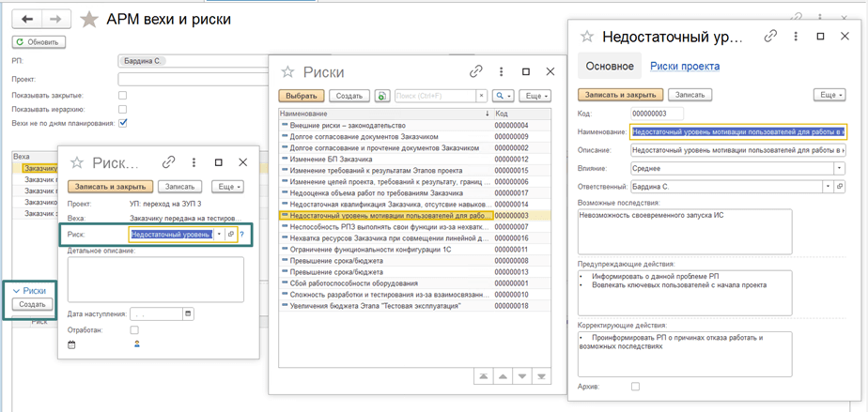Star the Недостаточный уровень risk card
868x412 pixels.
pyautogui.click(x=587, y=37)
